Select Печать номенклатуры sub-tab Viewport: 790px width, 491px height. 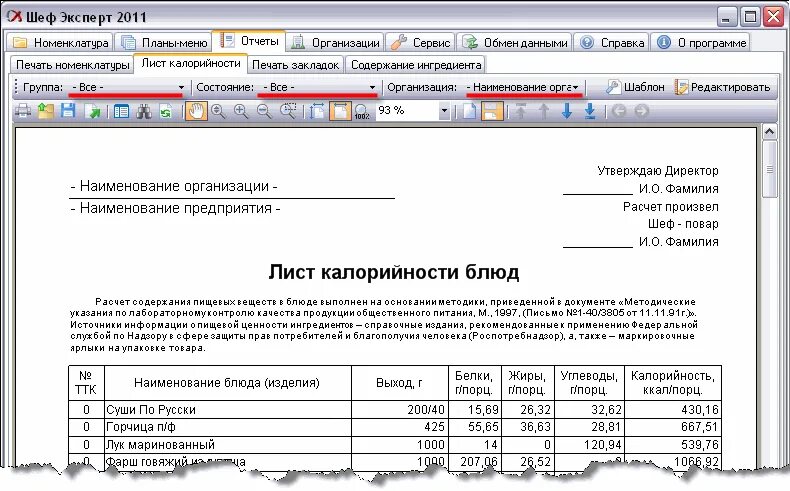73,65
